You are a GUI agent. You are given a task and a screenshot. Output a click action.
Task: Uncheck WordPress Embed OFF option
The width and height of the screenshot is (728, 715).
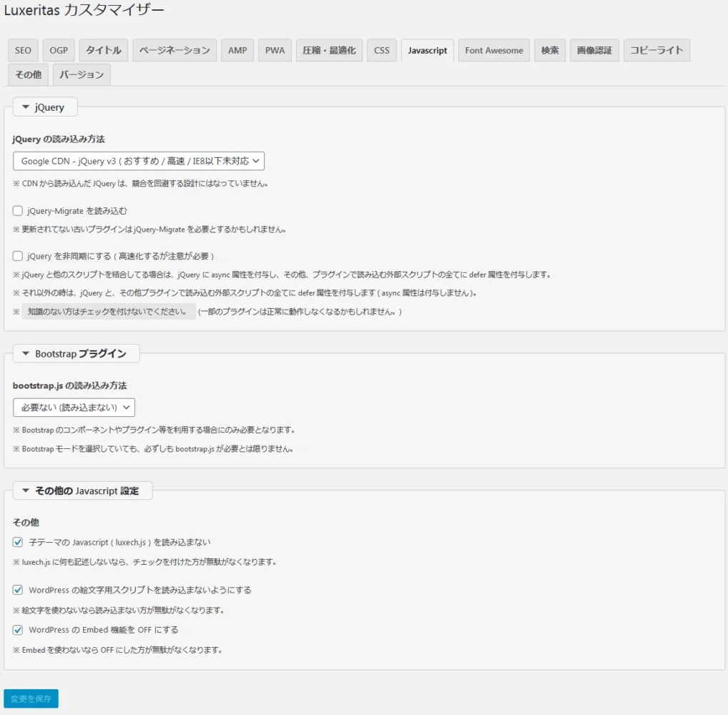tap(18, 630)
